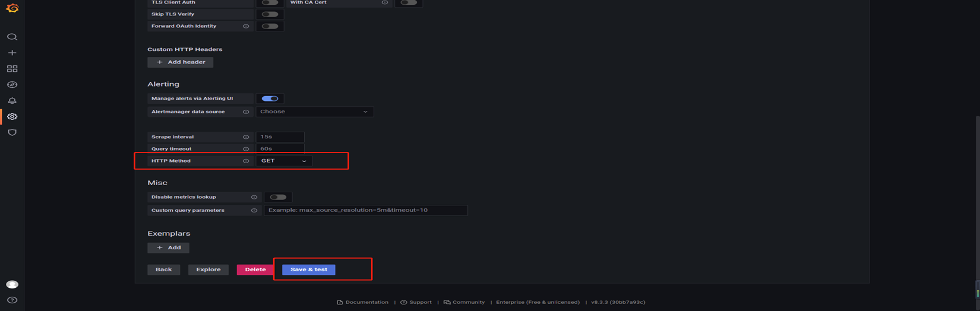Click the Create plus icon in sidebar
This screenshot has width=980, height=311.
click(12, 53)
